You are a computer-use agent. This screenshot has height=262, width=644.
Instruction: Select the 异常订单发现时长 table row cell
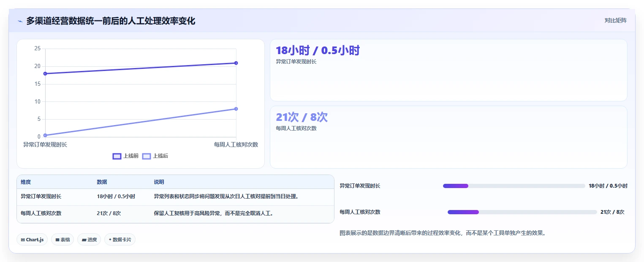[41, 196]
